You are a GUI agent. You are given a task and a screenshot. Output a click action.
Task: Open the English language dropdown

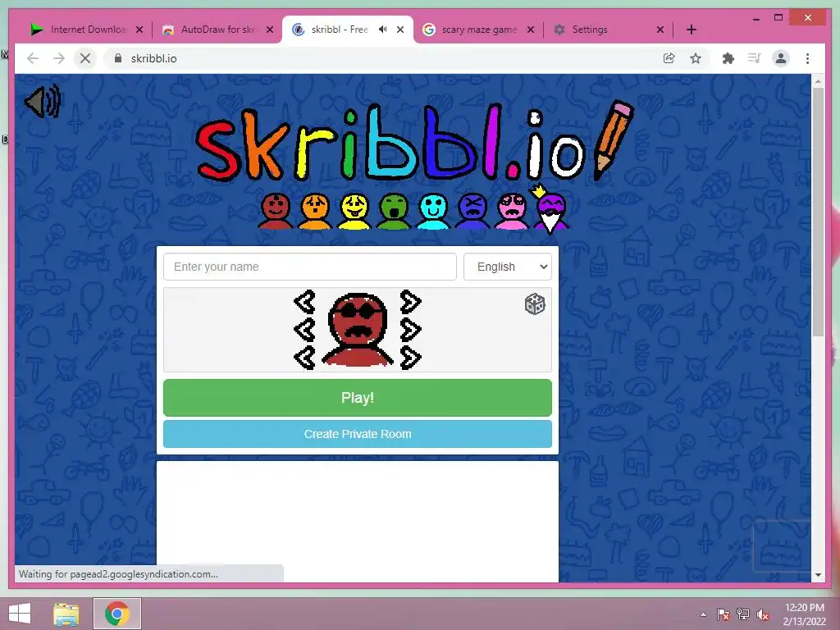pyautogui.click(x=507, y=267)
